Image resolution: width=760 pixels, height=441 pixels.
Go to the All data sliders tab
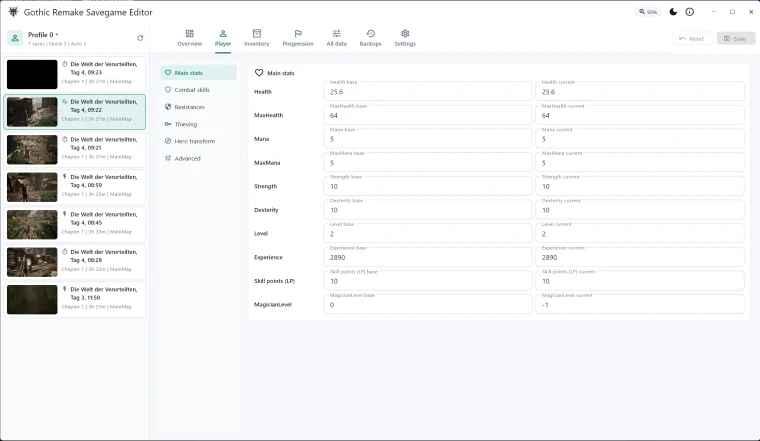(x=336, y=38)
